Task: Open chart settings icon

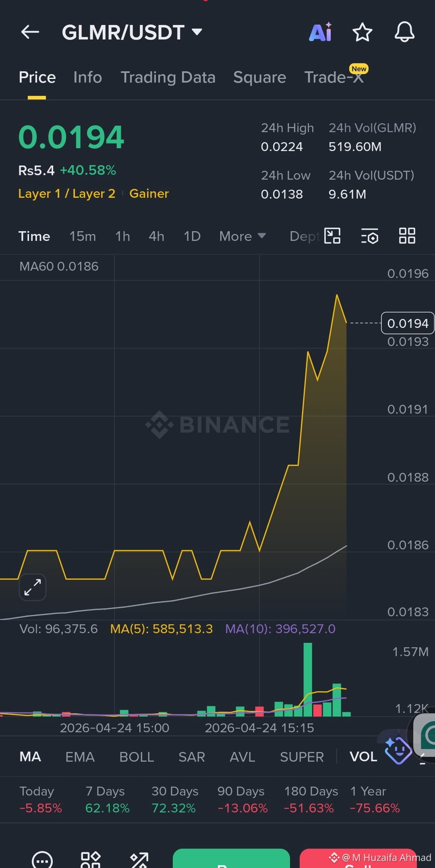Action: pyautogui.click(x=370, y=236)
